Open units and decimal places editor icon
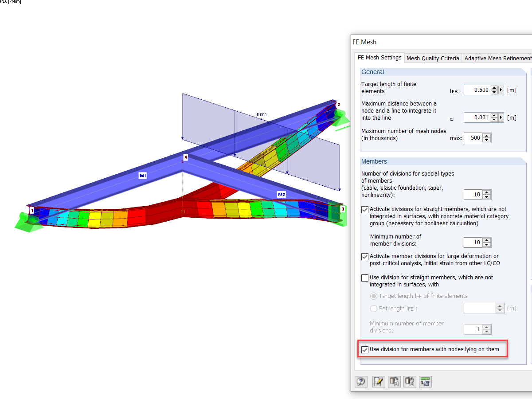The width and height of the screenshot is (532, 399). (425, 381)
